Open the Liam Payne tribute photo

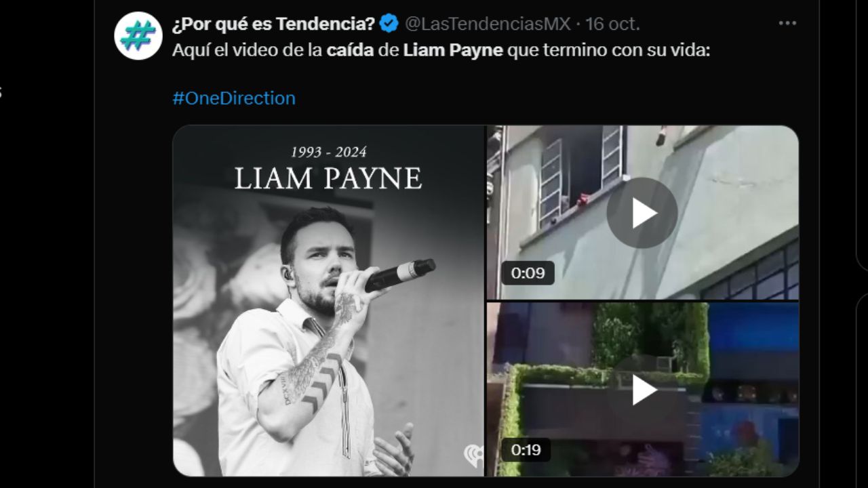tap(328, 301)
